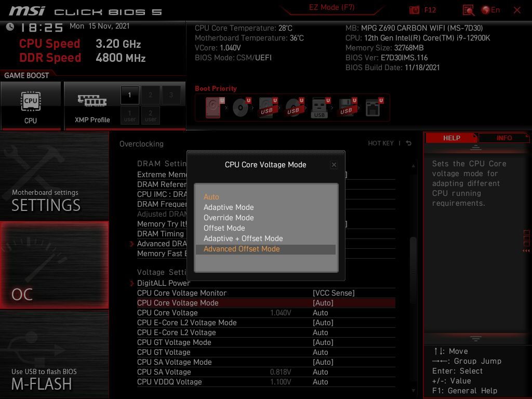This screenshot has height=399, width=532.
Task: Select XMP user profile 2
Action: click(x=150, y=115)
